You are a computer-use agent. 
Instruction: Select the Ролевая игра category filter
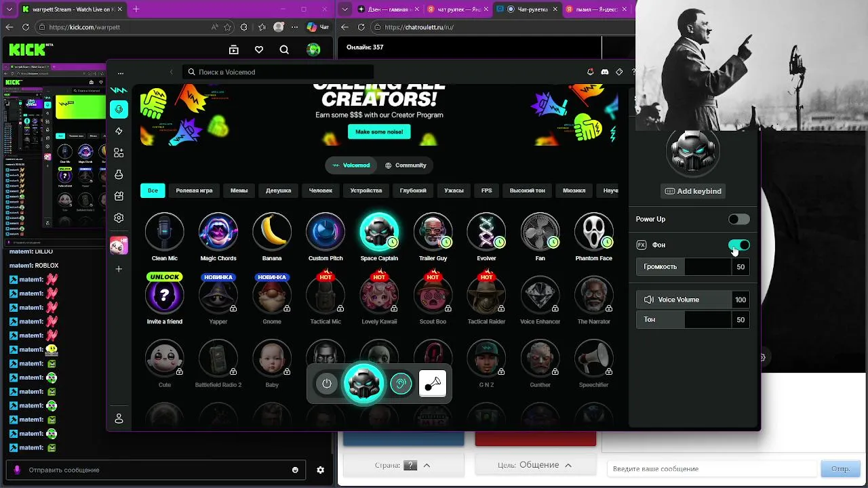pos(194,190)
